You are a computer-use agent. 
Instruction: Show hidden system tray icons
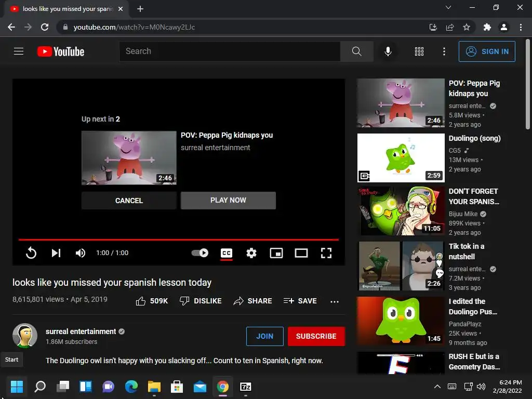[437, 387]
